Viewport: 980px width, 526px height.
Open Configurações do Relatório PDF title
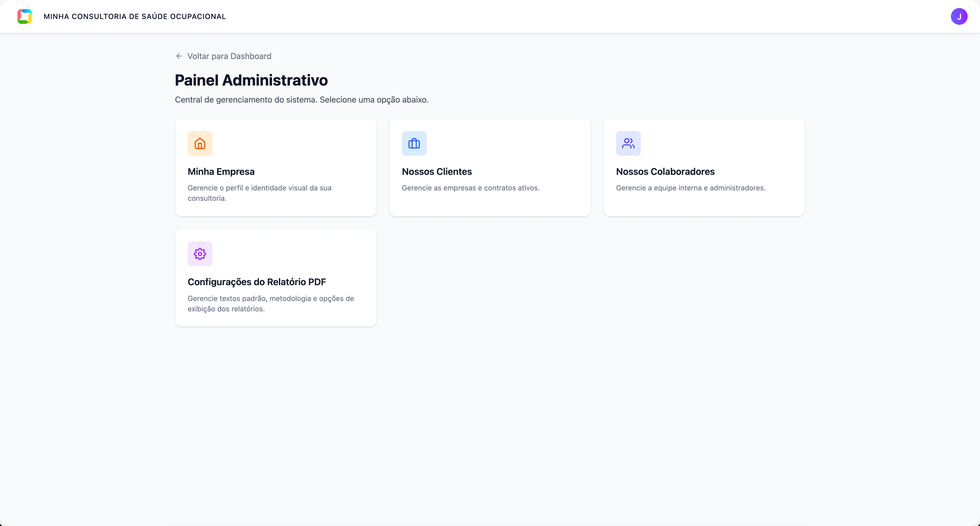(257, 282)
